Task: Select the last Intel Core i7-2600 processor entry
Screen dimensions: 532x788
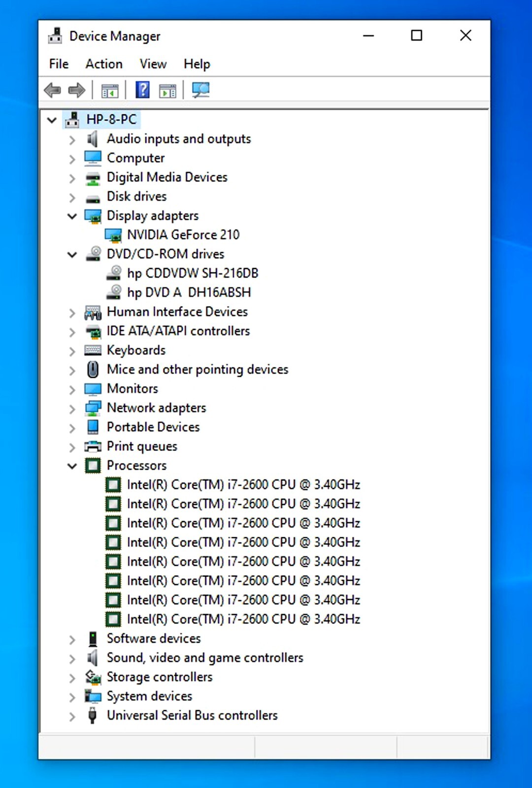Action: click(243, 619)
